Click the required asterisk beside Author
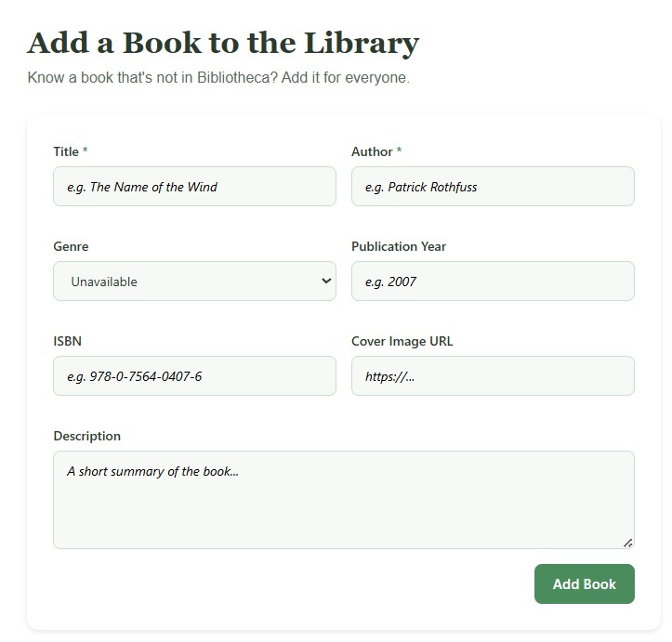The image size is (672, 642). [x=400, y=151]
